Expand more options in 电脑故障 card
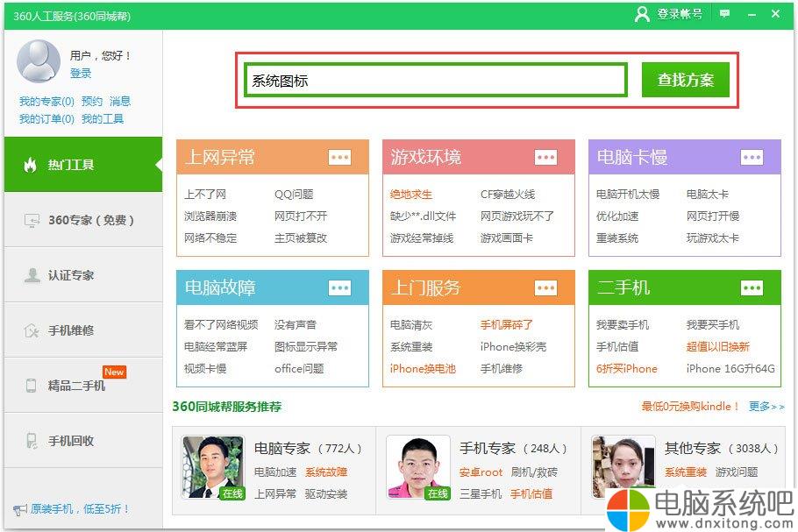The width and height of the screenshot is (798, 532). [339, 288]
